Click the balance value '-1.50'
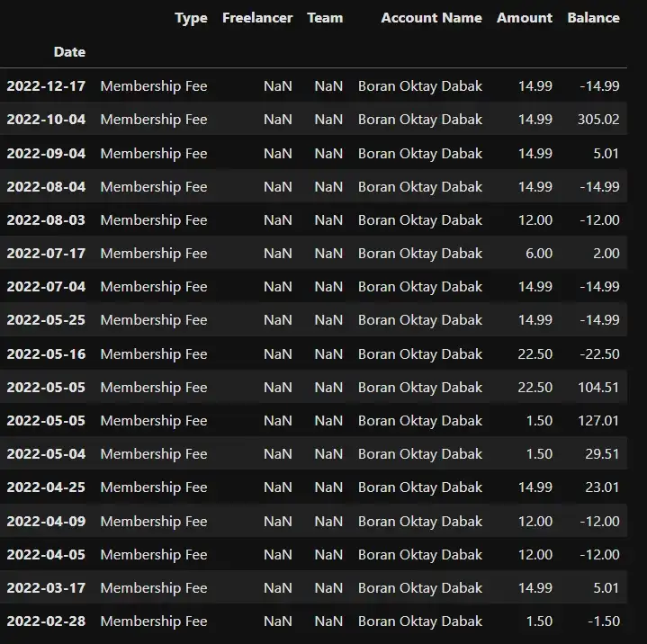Viewport: 647px width, 644px height. (604, 621)
